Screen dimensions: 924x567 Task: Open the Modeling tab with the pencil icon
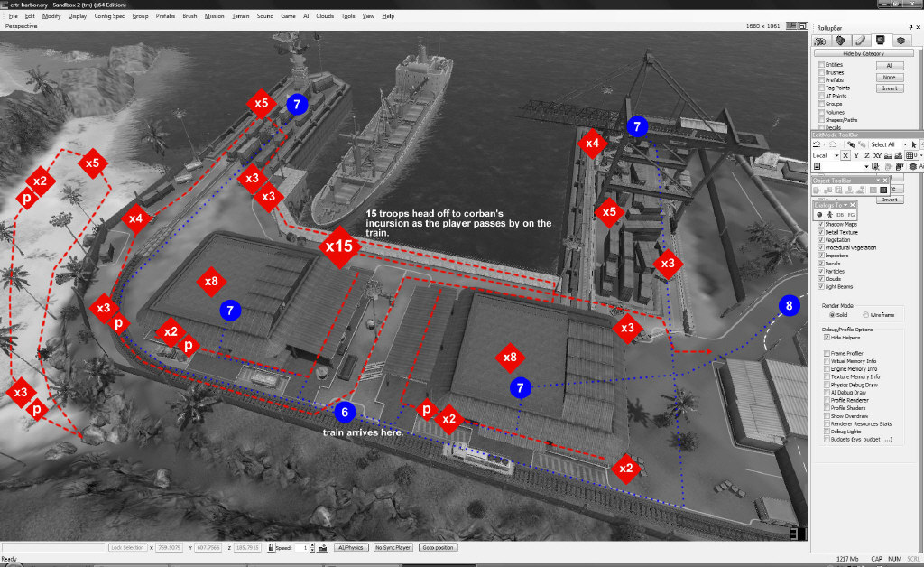(x=860, y=41)
